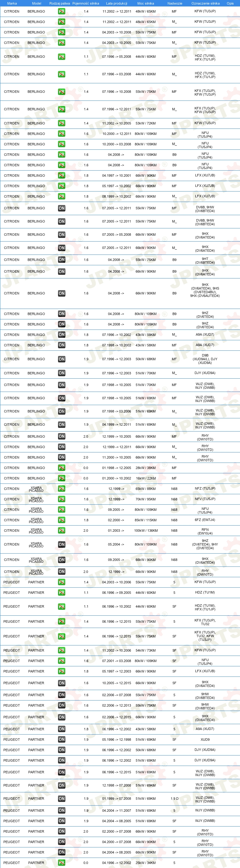The width and height of the screenshot is (240, 868).
Task: Click the 'NFV (TU5JP)' engine code cell
Action: click(205, 499)
